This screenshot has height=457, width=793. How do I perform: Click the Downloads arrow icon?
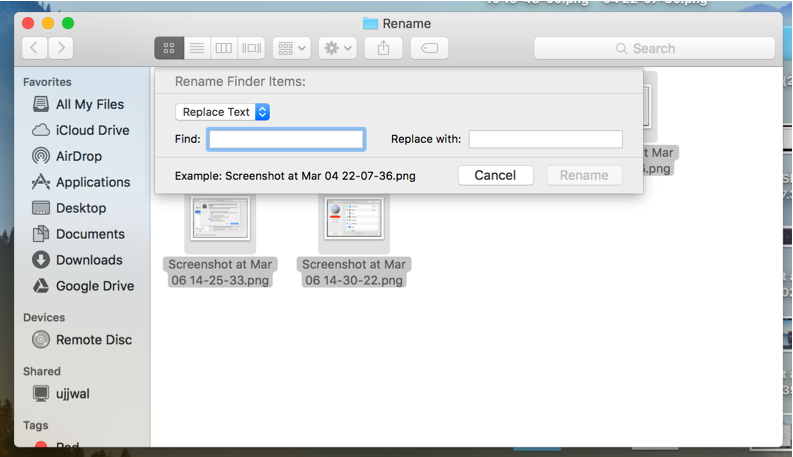click(x=41, y=260)
